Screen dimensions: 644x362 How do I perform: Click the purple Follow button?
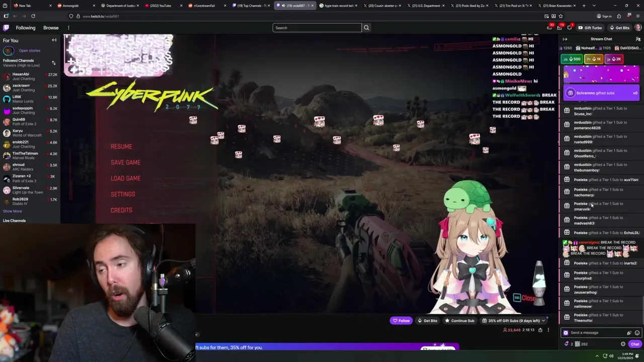point(401,321)
